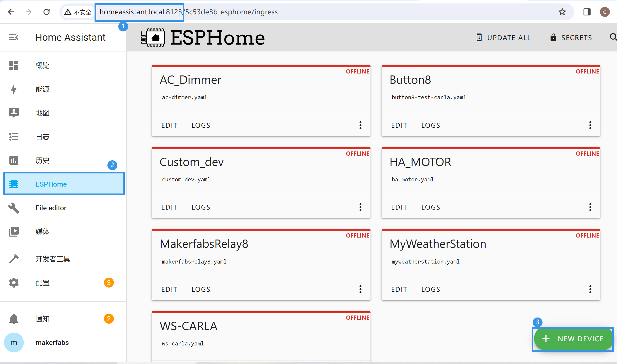The width and height of the screenshot is (617, 364).
Task: Edit the Button8 configuration
Action: point(399,125)
